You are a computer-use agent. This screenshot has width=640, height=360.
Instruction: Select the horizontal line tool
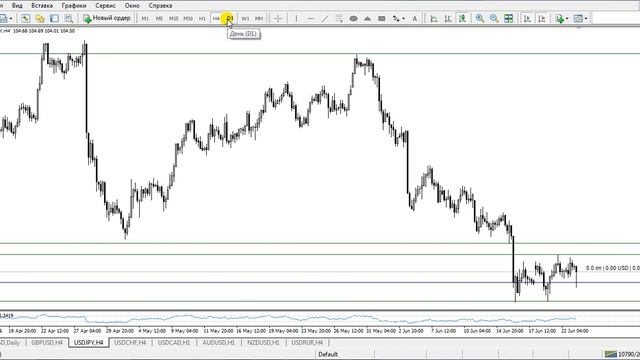tap(311, 18)
